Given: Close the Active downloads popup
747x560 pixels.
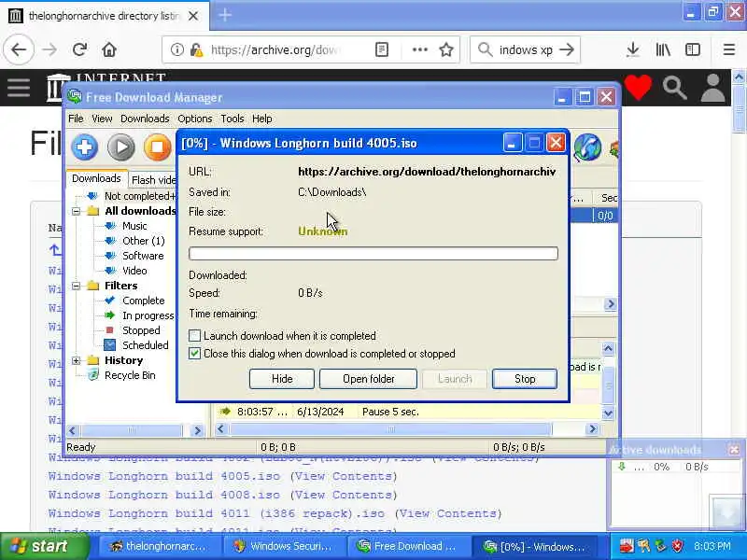Looking at the screenshot, I should [x=734, y=450].
